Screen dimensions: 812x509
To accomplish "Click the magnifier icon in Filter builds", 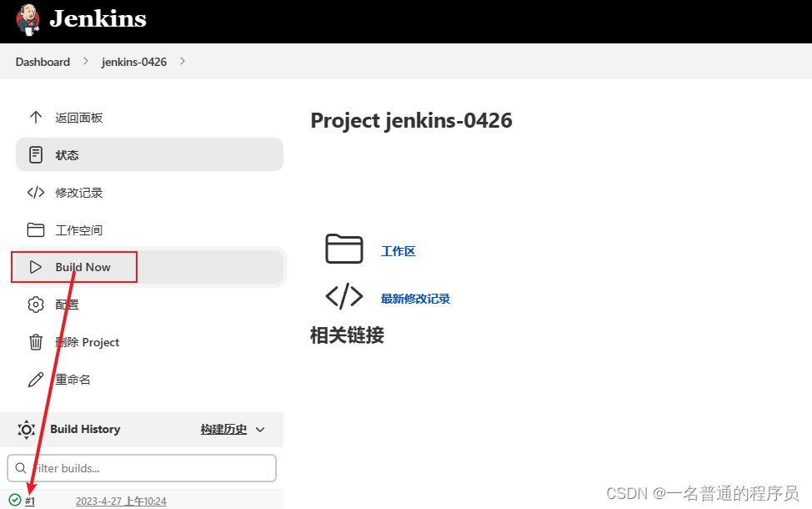I will coord(21,468).
